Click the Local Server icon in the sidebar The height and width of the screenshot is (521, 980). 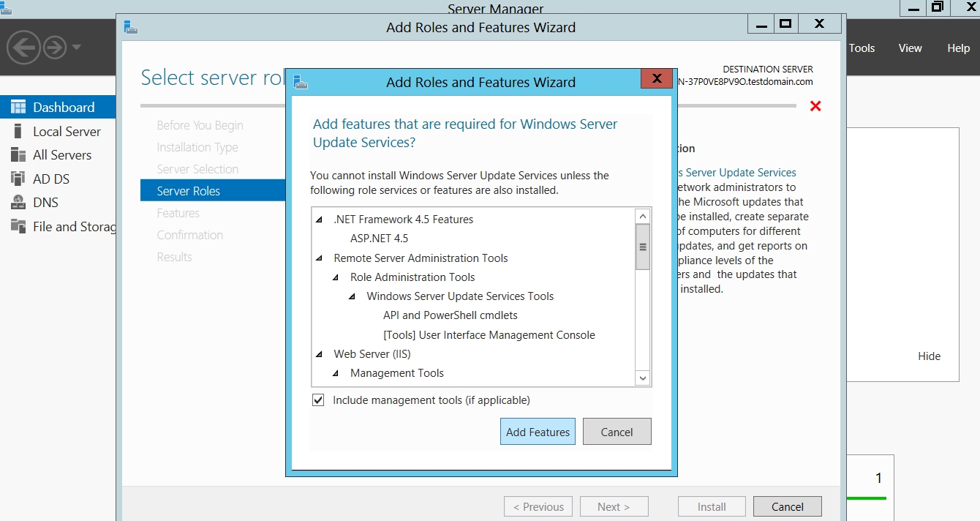[x=18, y=131]
